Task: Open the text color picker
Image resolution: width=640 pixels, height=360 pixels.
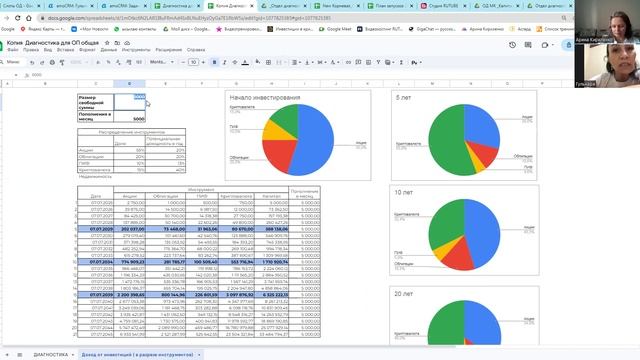Action: (x=245, y=62)
